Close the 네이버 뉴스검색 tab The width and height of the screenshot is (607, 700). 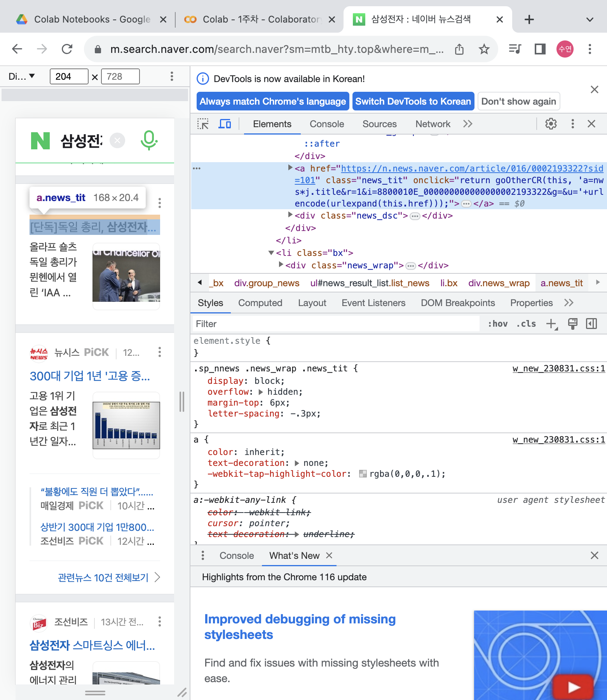(500, 19)
